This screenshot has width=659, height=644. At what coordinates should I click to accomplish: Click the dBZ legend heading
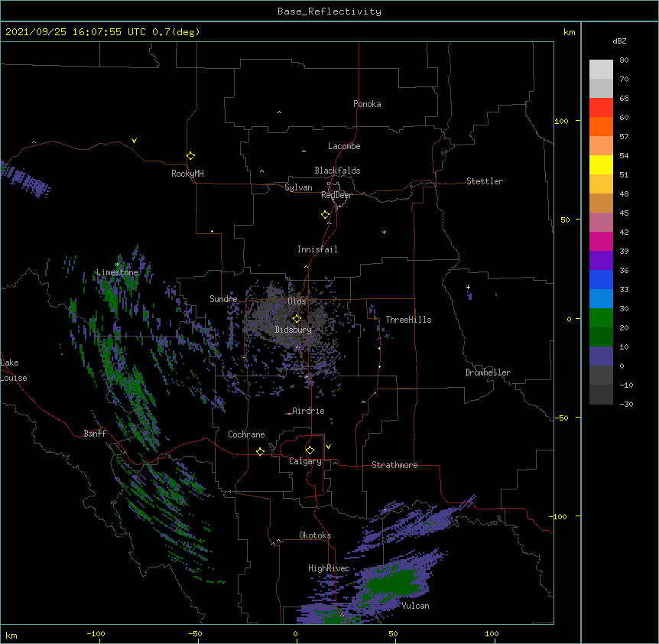(x=619, y=41)
